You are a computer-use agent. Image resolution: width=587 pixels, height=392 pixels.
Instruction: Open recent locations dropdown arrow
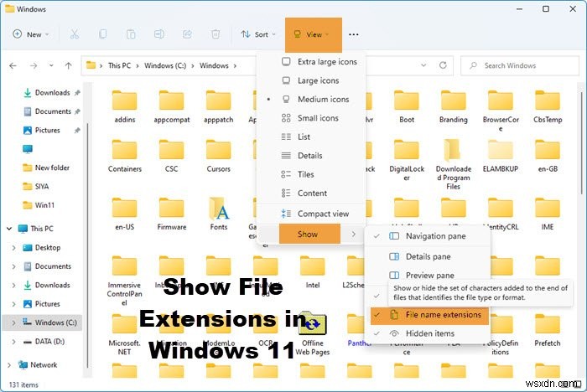[x=51, y=66]
